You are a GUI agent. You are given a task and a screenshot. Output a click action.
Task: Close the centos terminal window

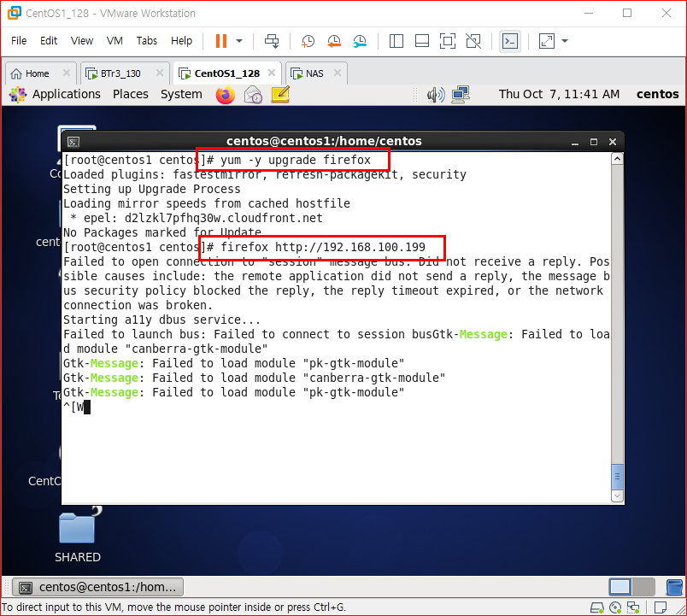pos(613,142)
